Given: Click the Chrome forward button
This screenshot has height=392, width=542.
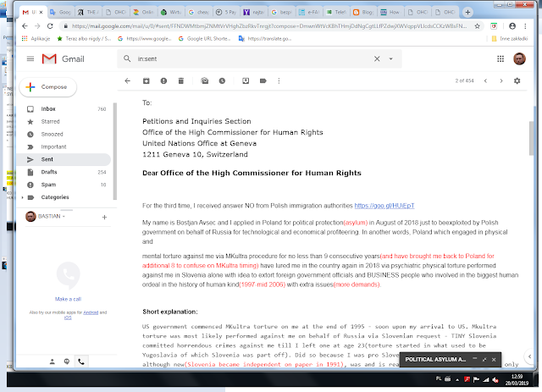Looking at the screenshot, I should click(x=37, y=26).
